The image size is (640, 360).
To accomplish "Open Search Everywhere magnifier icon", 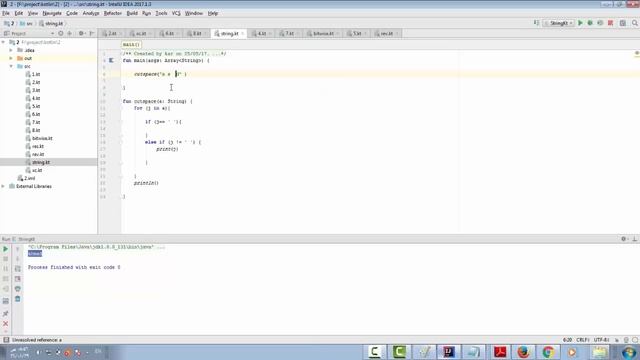I will tap(635, 23).
